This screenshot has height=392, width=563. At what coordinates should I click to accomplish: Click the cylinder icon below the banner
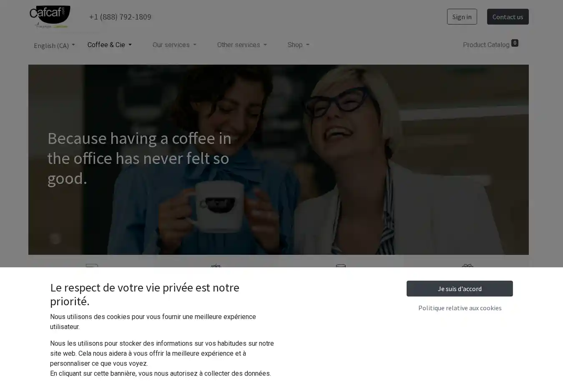pyautogui.click(x=341, y=266)
